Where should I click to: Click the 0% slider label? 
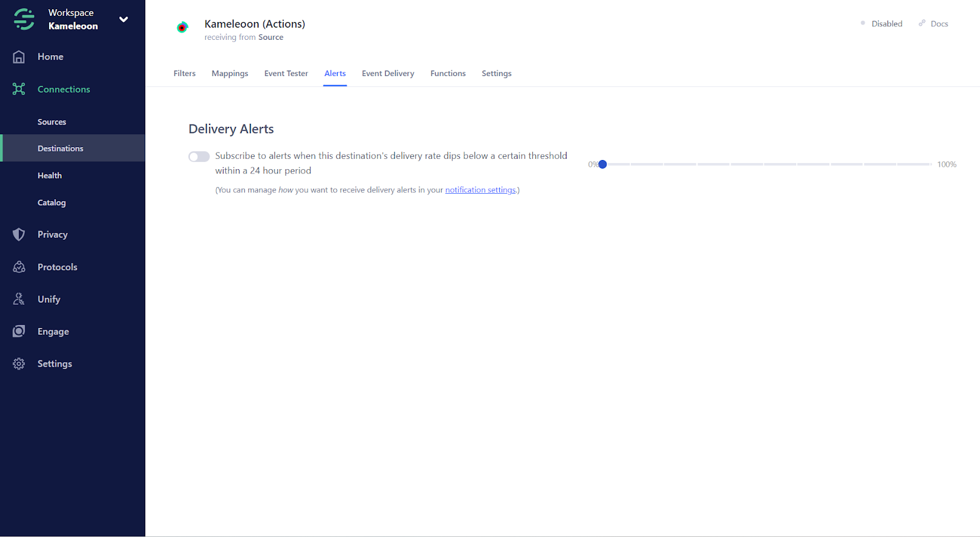click(x=593, y=164)
